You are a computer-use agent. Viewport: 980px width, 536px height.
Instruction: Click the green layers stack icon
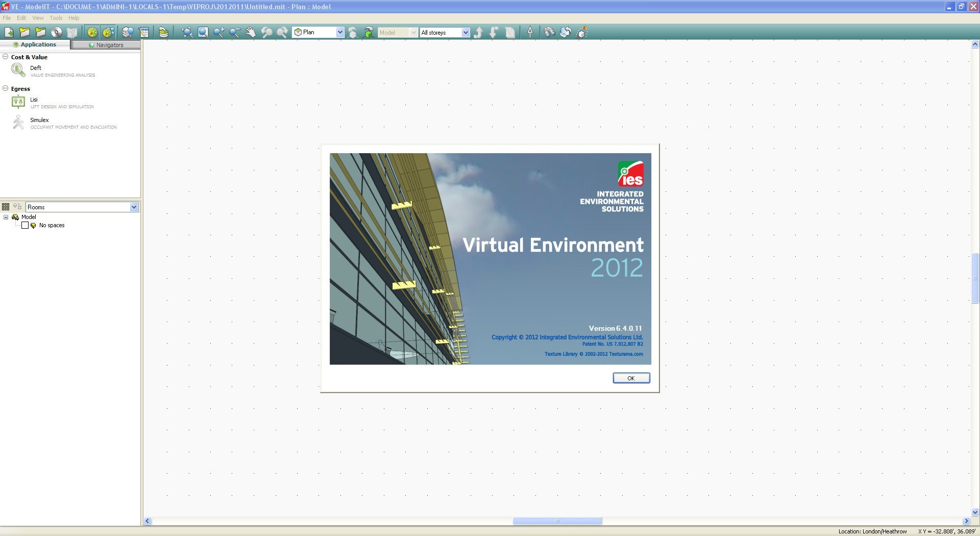(163, 32)
